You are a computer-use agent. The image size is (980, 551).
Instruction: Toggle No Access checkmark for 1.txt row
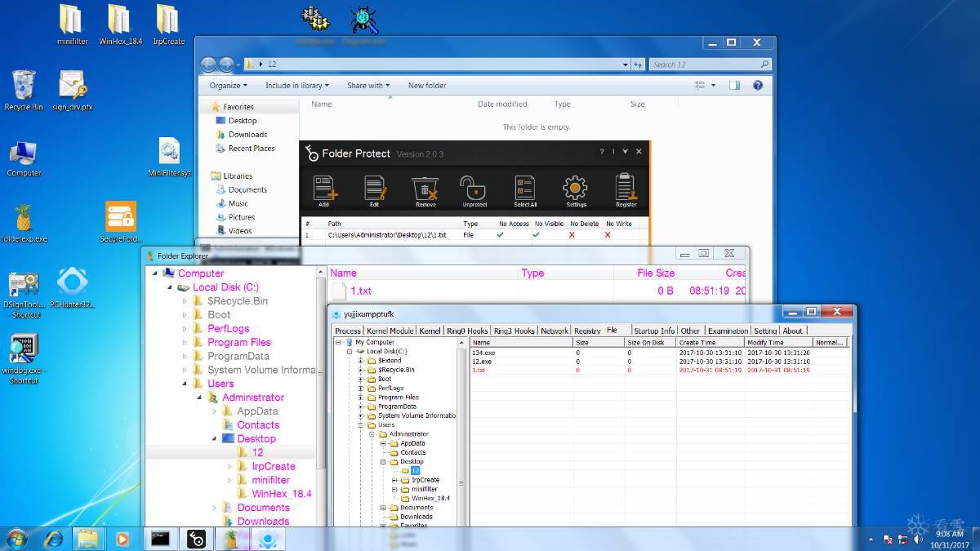coord(501,235)
